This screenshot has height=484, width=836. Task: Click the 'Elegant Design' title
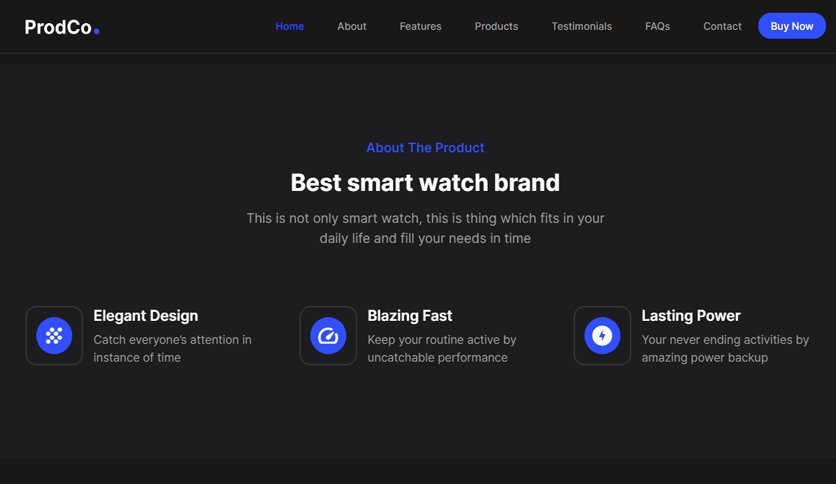pos(146,316)
